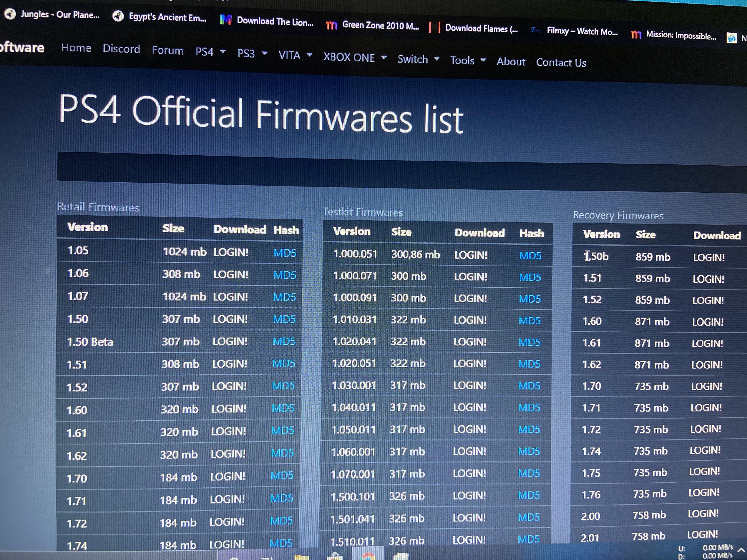Open MD5 hash for retail firmware 1.62
Screen dimensions: 747x560
point(283,453)
